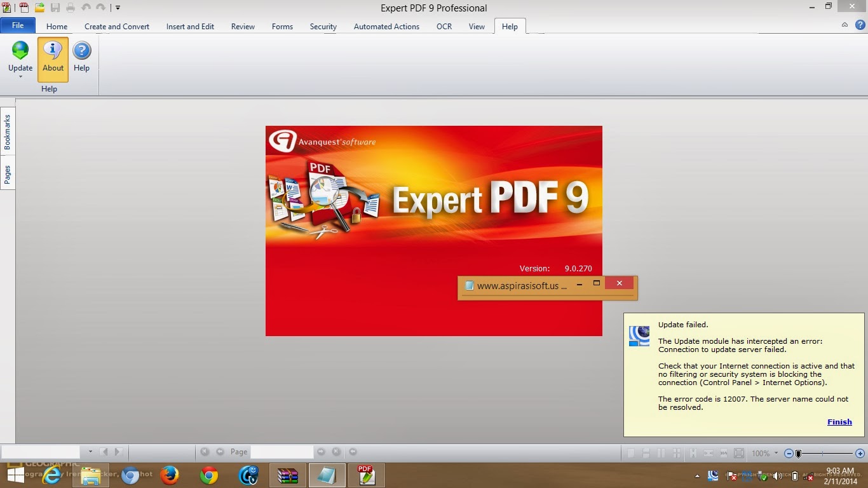Select the View tab

(477, 27)
